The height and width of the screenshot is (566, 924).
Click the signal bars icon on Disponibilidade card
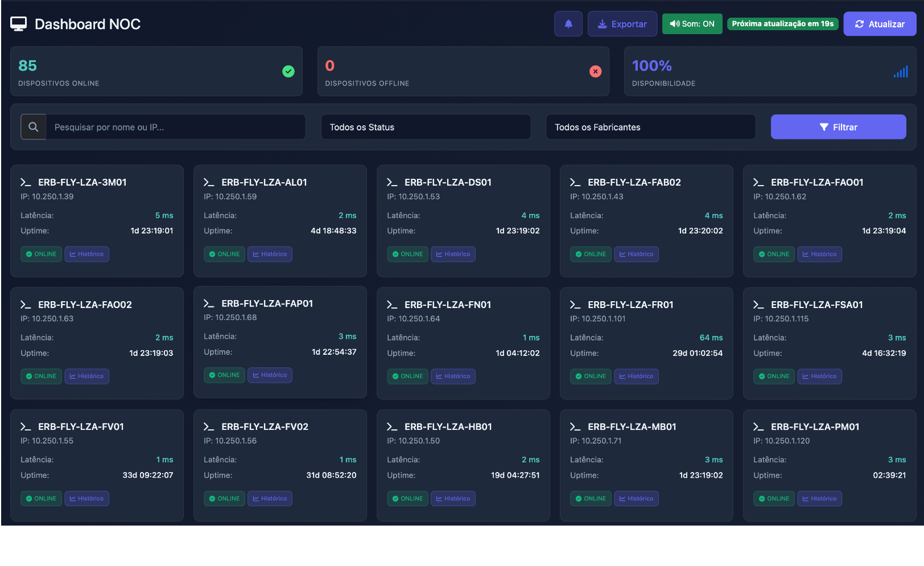click(901, 72)
